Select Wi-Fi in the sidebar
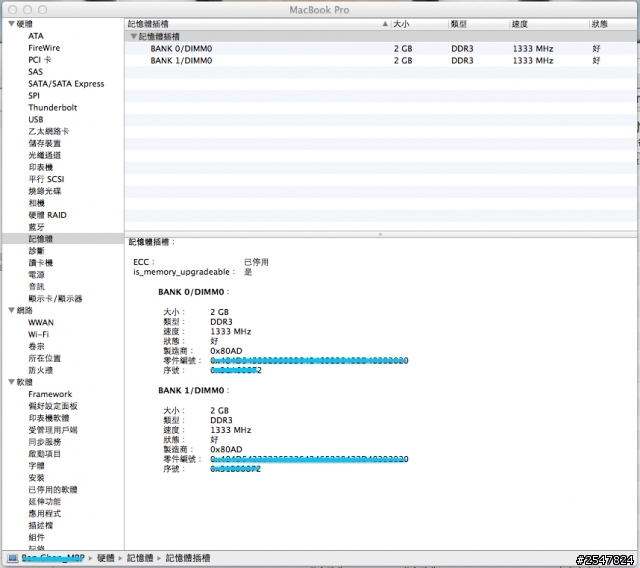Screen dimensions: 640x568 (x=38, y=334)
